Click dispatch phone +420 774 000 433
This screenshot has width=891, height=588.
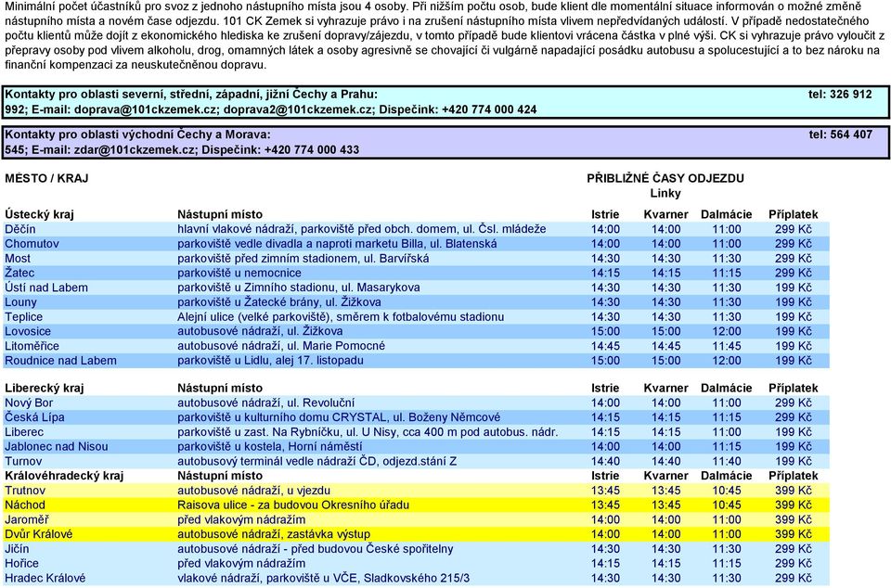[312, 150]
